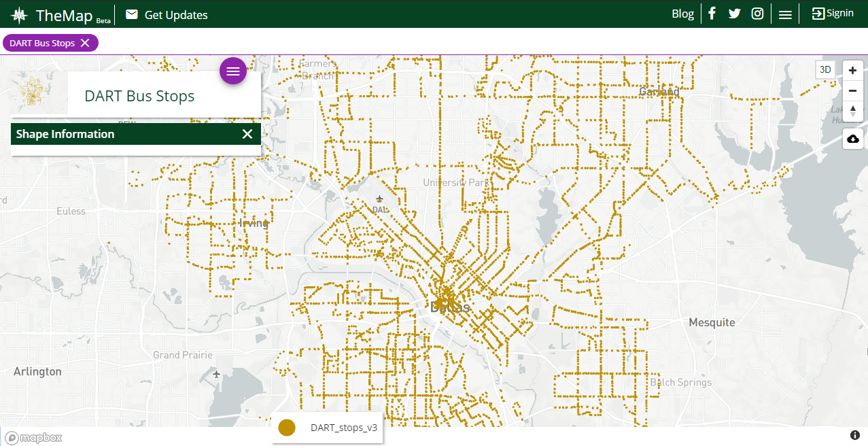Zoom out on the map
This screenshot has height=446, width=868.
point(853,90)
